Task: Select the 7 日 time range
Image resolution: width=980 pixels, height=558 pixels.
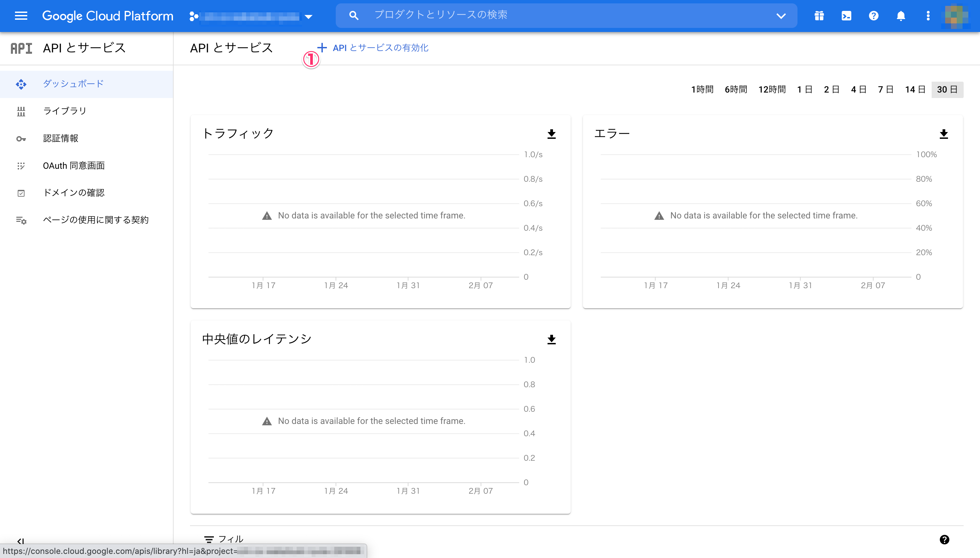Action: point(886,90)
